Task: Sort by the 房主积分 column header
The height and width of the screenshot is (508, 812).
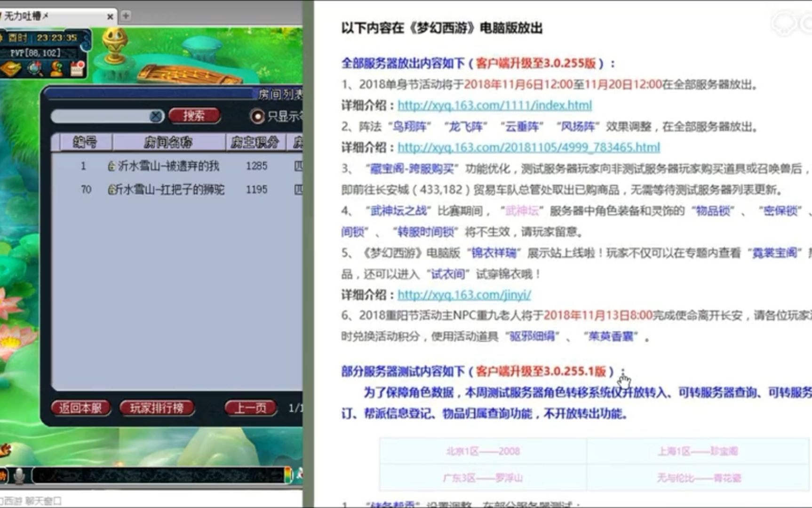Action: 255,142
